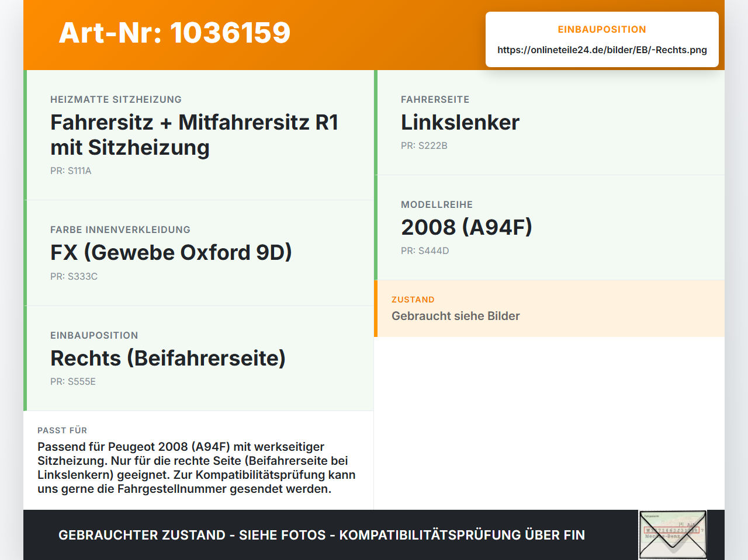Select the Art-Nr: 1036159 heading
This screenshot has height=560, width=748.
[x=175, y=33]
